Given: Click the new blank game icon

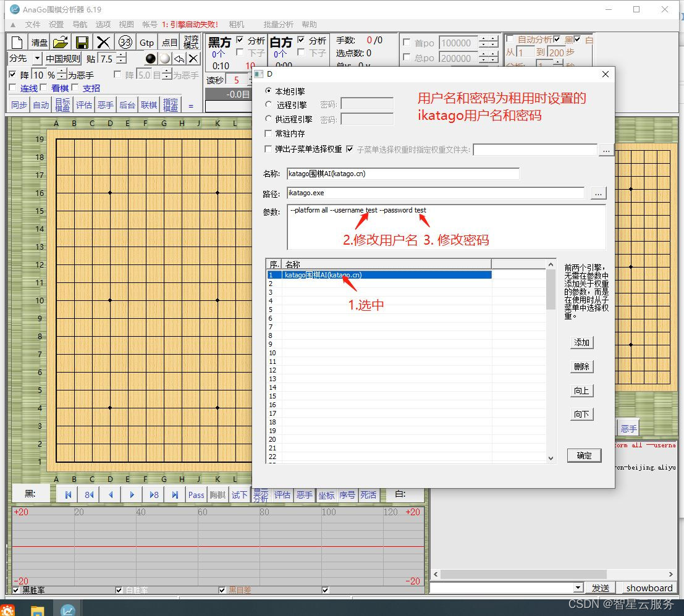Looking at the screenshot, I should (17, 42).
